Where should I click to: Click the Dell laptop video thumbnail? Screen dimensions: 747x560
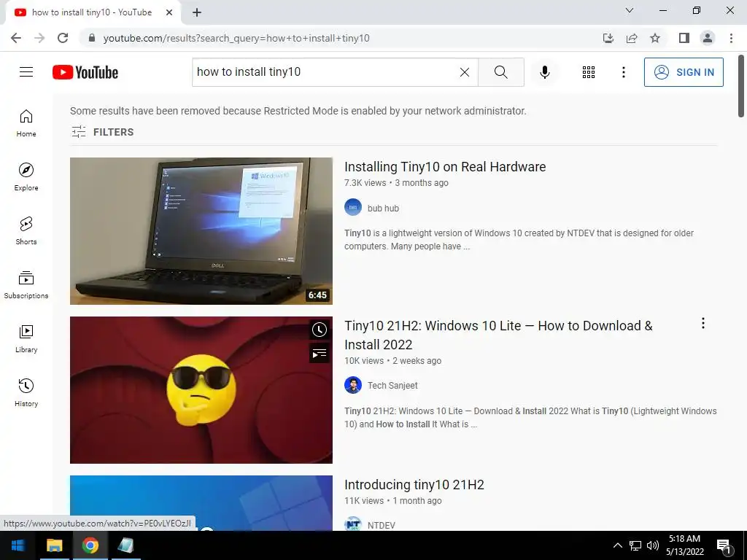pyautogui.click(x=201, y=231)
